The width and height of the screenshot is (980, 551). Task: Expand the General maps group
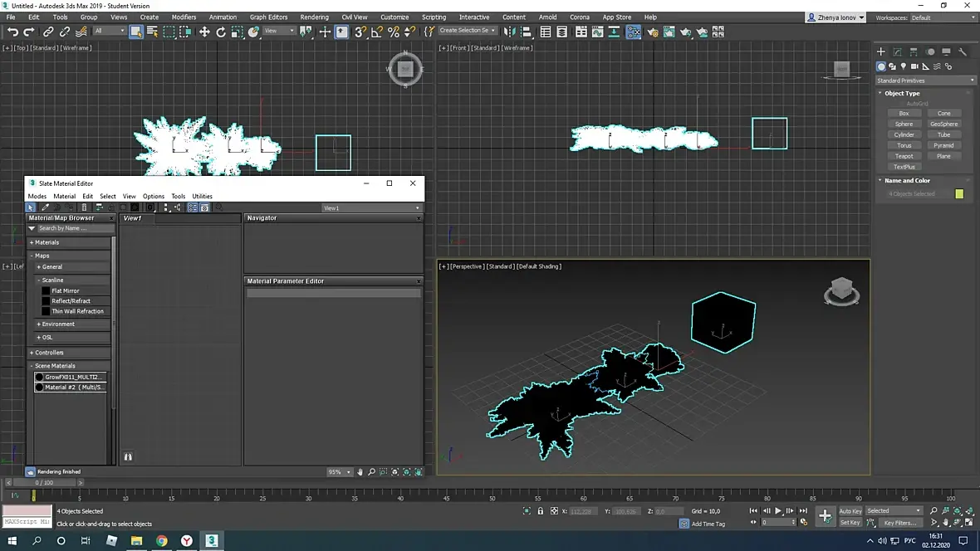(x=51, y=267)
